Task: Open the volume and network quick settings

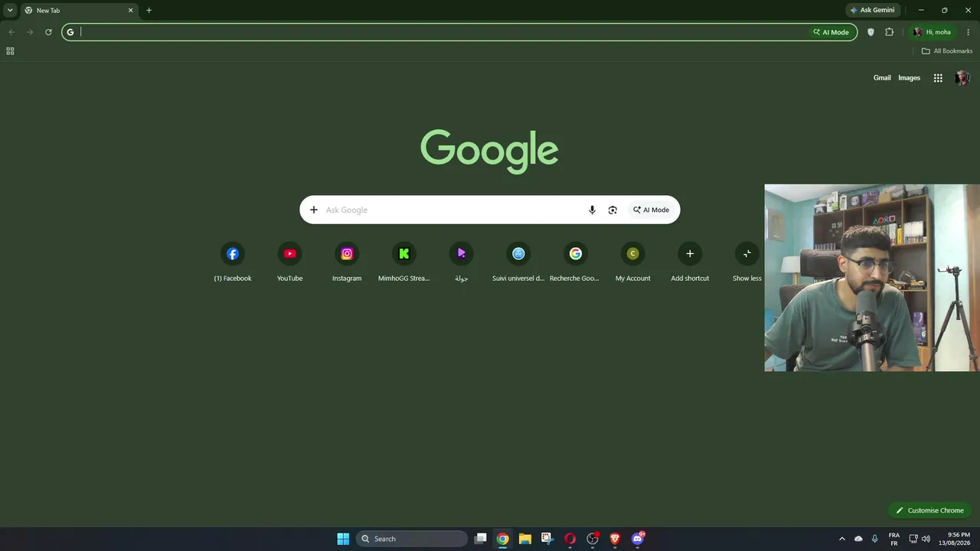Action: 920,539
